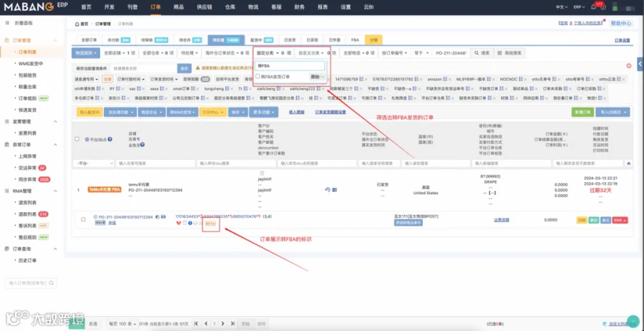Click the sidebar order/logistics number search field
644x331 pixels.
click(x=26, y=283)
